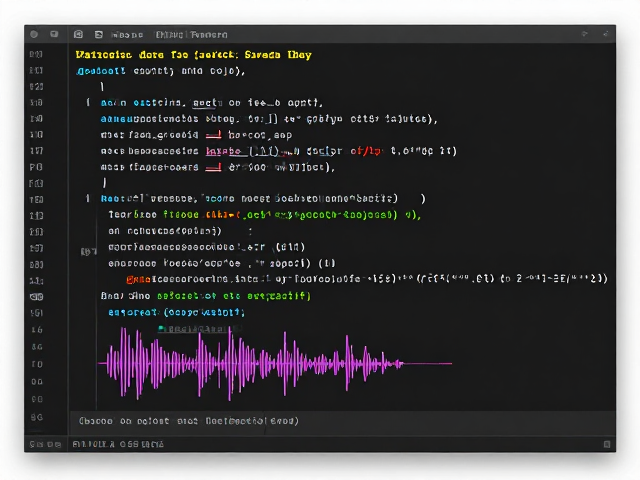Click the rightmost icon in the title bar
The image size is (640, 480).
[x=606, y=34]
